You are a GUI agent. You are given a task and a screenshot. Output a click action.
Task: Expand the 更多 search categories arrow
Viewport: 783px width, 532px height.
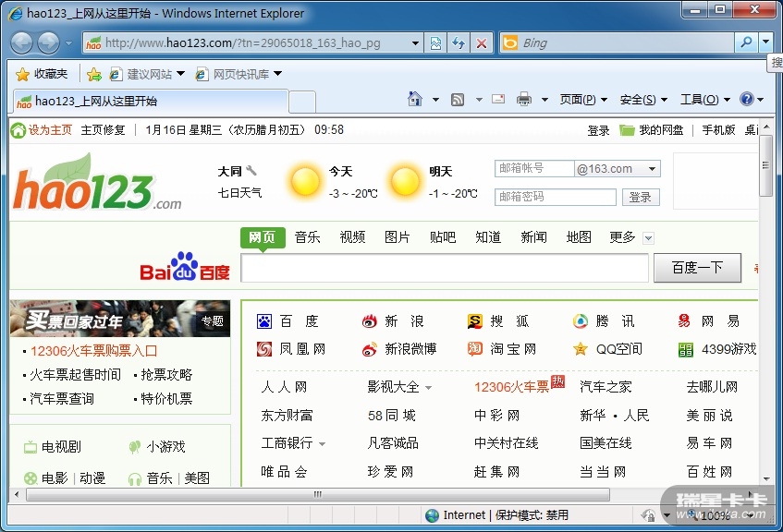tap(648, 238)
